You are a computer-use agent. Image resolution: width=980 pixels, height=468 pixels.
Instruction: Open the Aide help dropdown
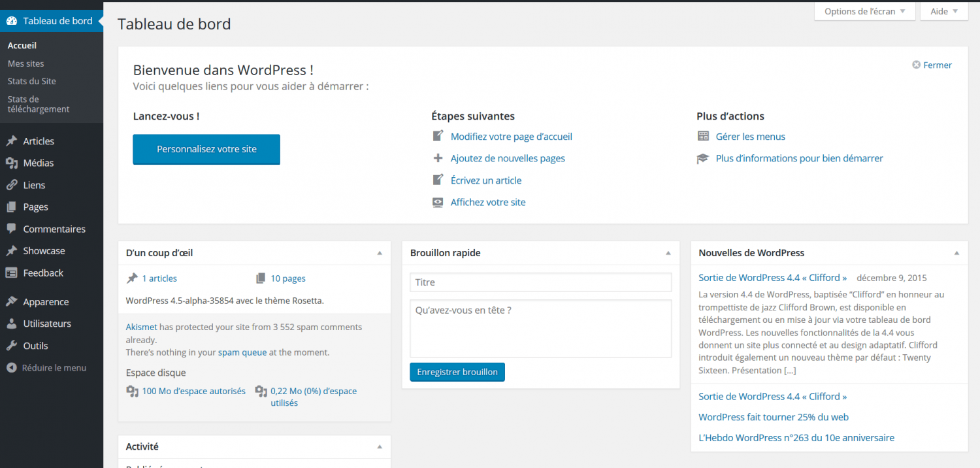tap(944, 11)
